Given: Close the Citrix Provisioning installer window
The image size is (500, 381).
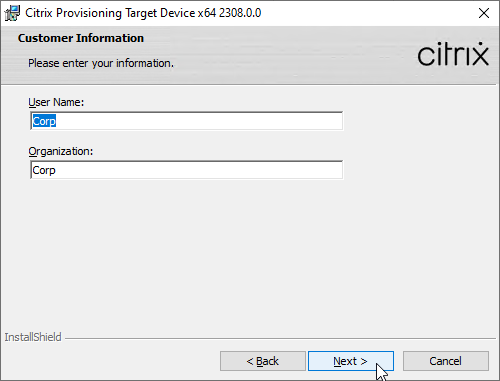Looking at the screenshot, I should pyautogui.click(x=484, y=13).
